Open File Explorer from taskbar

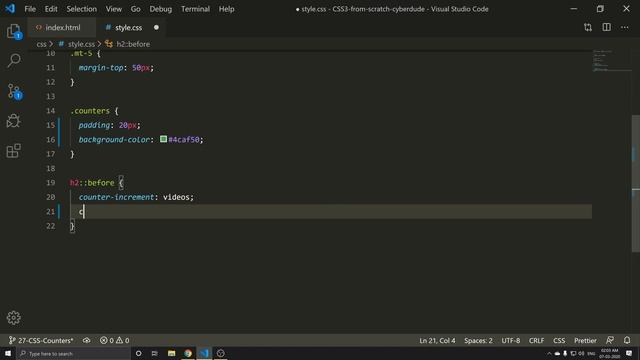tap(171, 353)
